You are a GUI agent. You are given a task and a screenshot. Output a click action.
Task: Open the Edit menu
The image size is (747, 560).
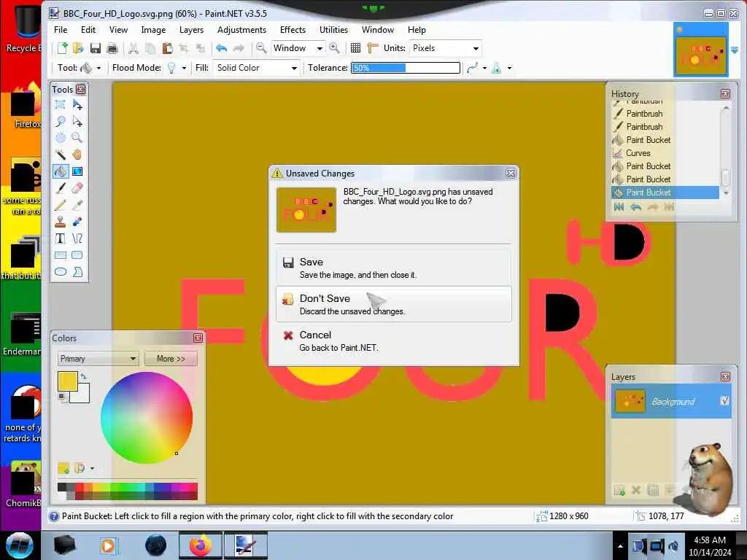pos(88,29)
